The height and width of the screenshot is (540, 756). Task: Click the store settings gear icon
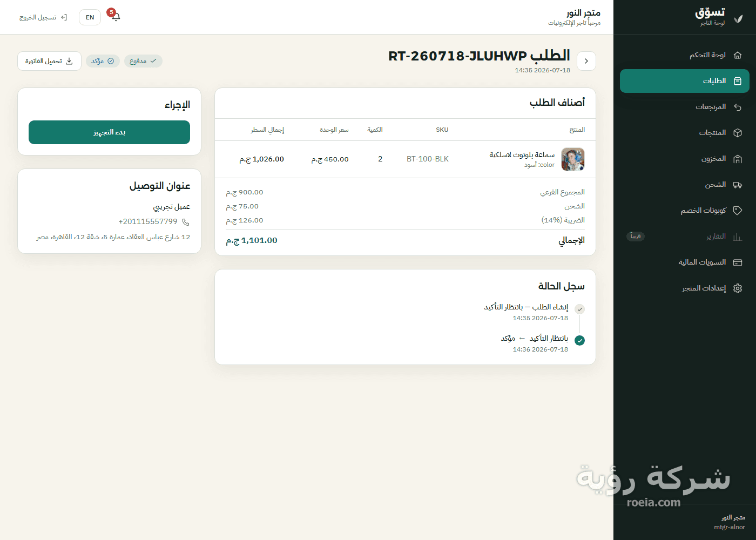pos(738,288)
